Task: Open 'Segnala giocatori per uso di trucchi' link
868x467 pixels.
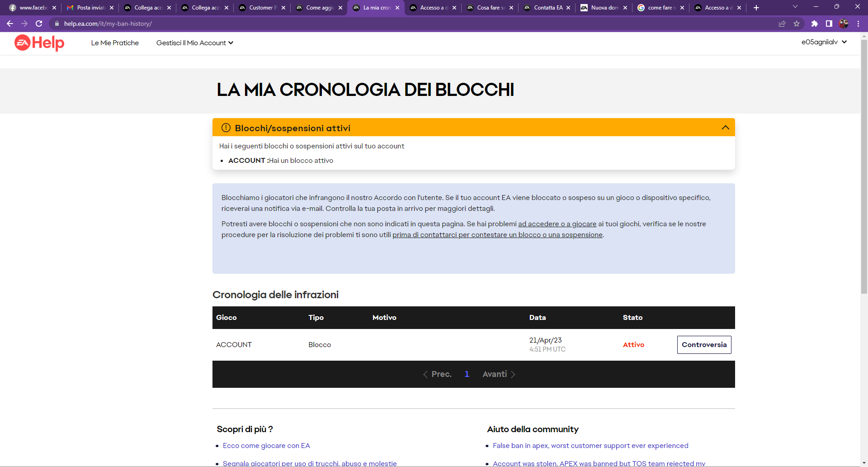Action: coord(310,463)
